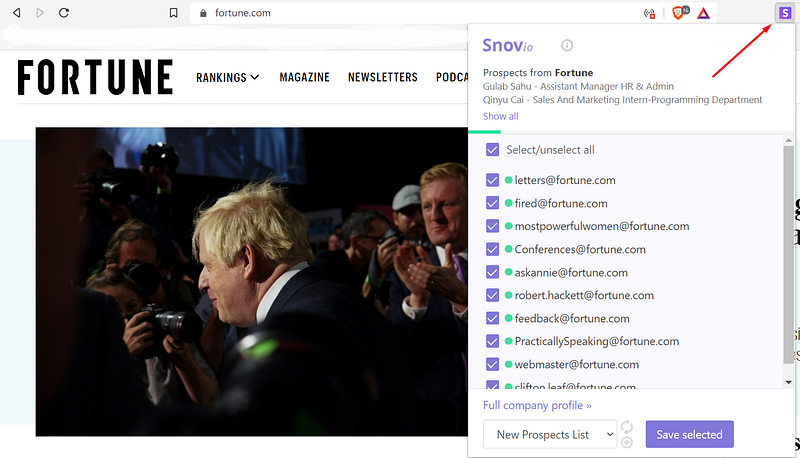Image resolution: width=800 pixels, height=458 pixels.
Task: Click the refresh lists icon
Action: (627, 426)
